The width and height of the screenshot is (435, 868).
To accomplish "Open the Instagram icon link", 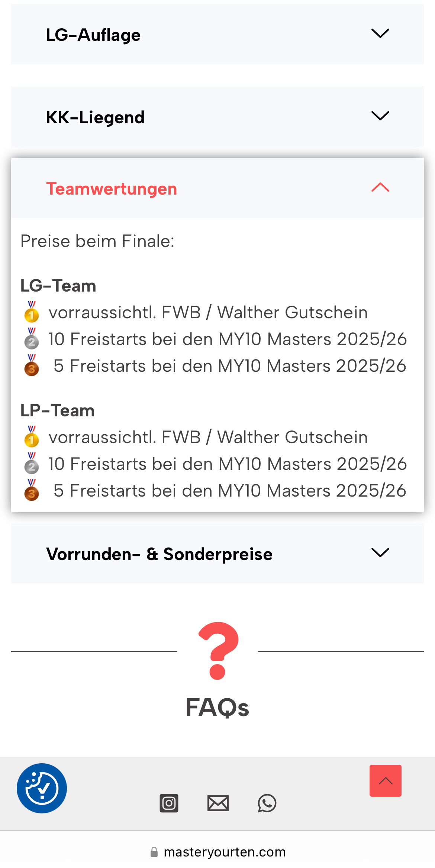I will point(169,803).
